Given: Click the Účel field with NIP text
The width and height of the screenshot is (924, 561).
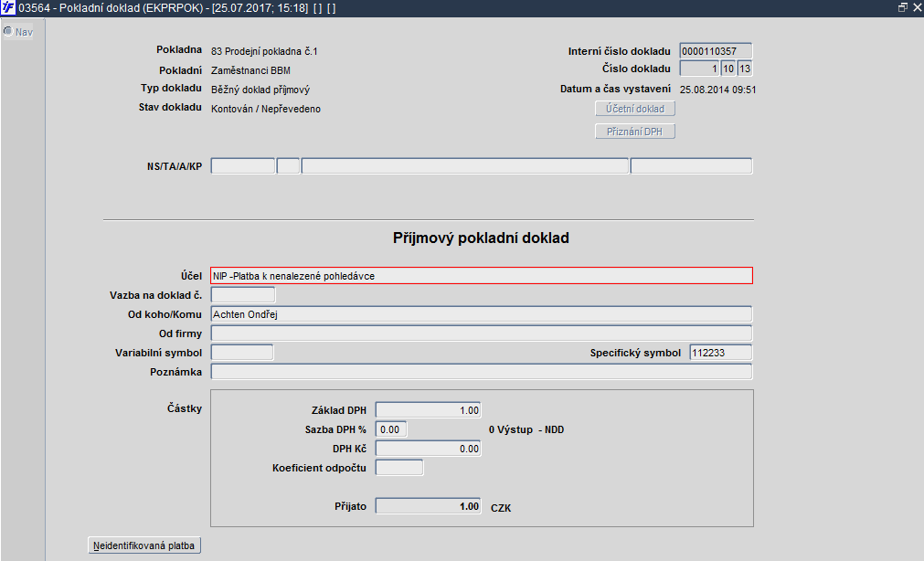Looking at the screenshot, I should (482, 276).
